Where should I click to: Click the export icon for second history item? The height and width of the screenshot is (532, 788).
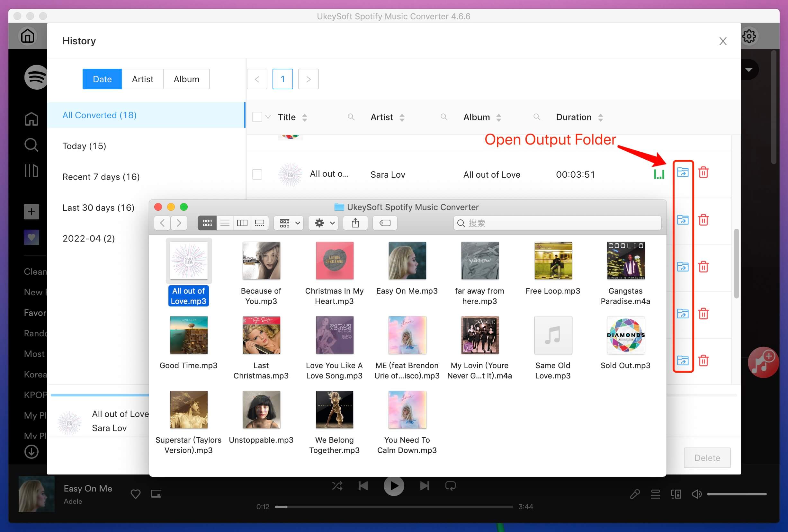click(682, 220)
